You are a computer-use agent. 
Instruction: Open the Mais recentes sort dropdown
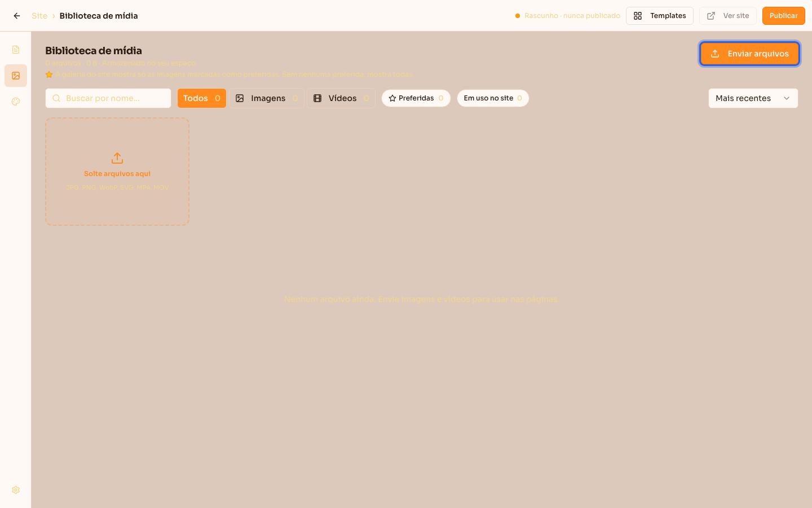click(753, 98)
